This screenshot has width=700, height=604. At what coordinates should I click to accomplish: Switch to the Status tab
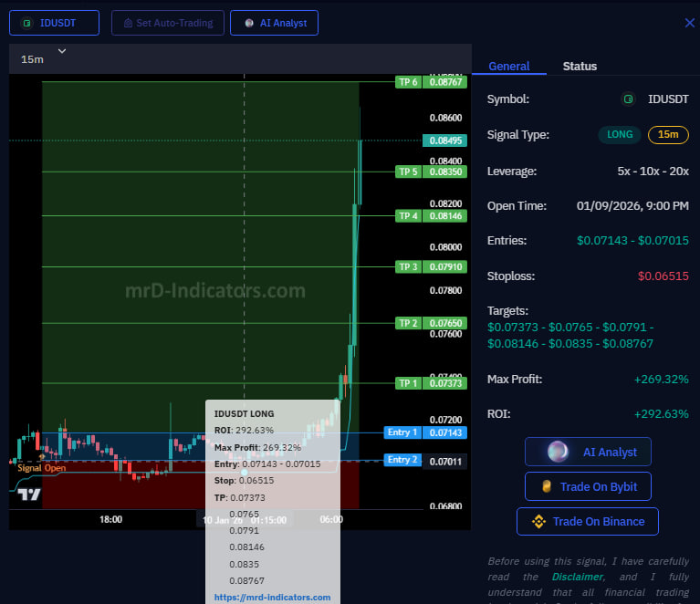point(580,66)
